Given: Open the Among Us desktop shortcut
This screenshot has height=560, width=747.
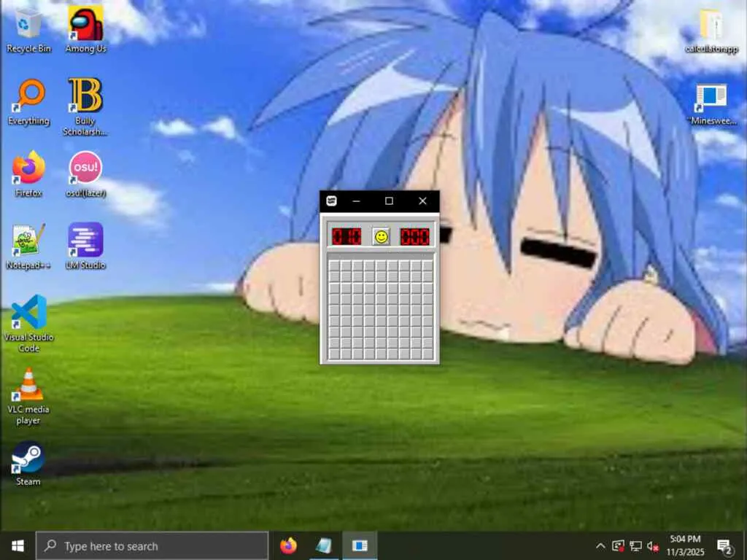Looking at the screenshot, I should (86, 30).
